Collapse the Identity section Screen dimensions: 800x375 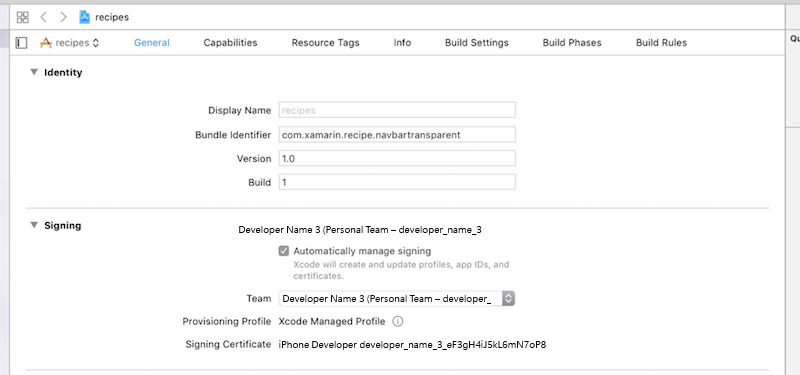34,72
